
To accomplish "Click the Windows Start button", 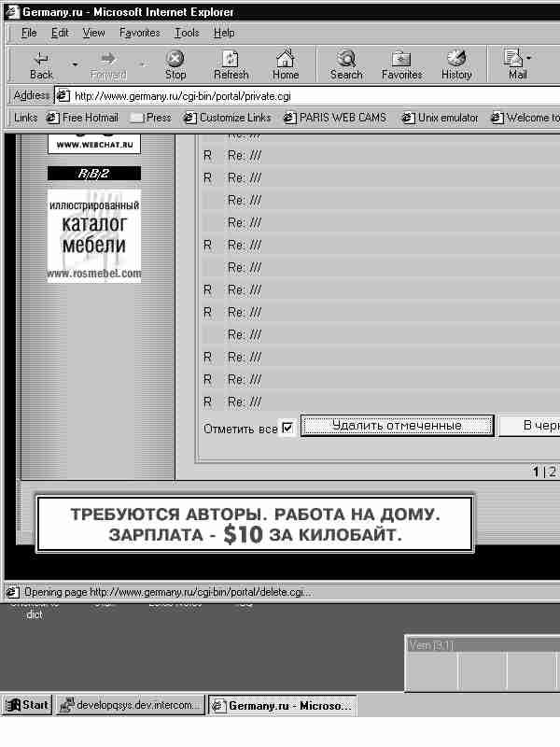I will (27, 706).
